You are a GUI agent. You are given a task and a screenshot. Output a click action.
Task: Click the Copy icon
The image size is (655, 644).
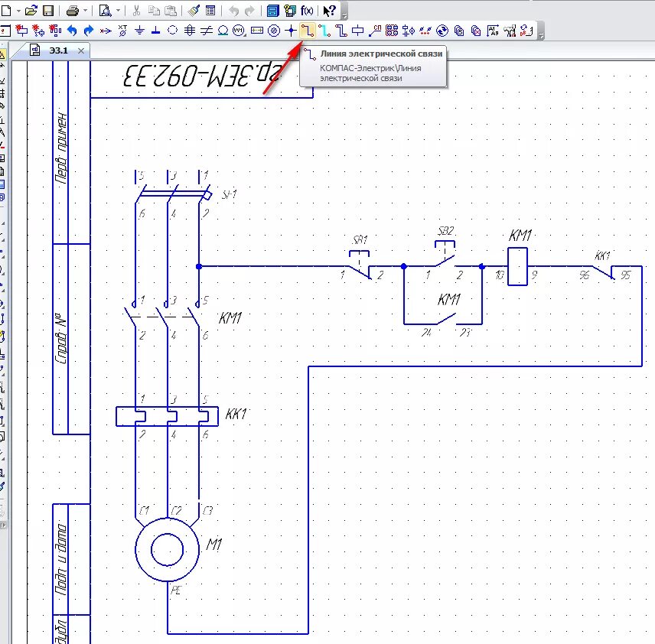154,11
